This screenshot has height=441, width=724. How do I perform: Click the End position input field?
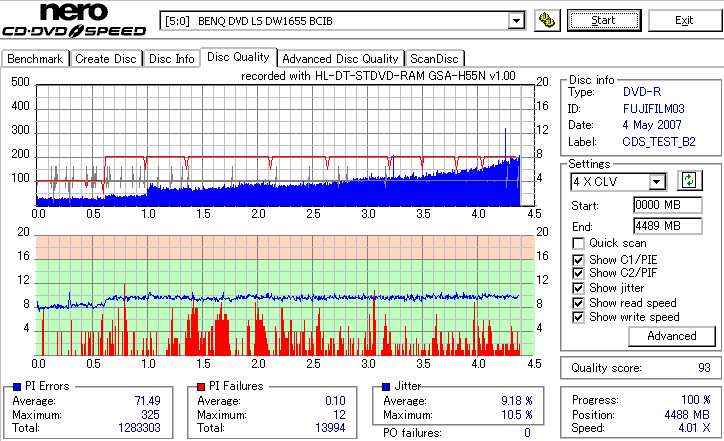668,226
